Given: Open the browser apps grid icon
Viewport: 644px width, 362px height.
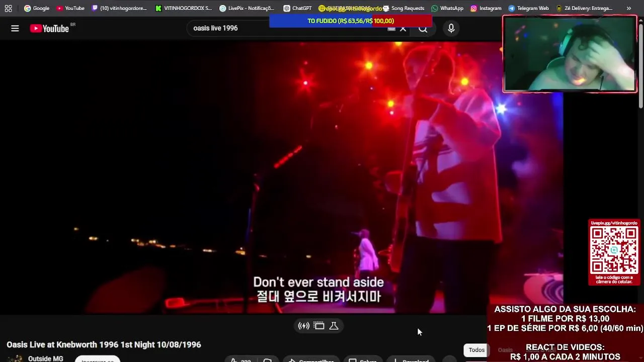Looking at the screenshot, I should tap(8, 8).
